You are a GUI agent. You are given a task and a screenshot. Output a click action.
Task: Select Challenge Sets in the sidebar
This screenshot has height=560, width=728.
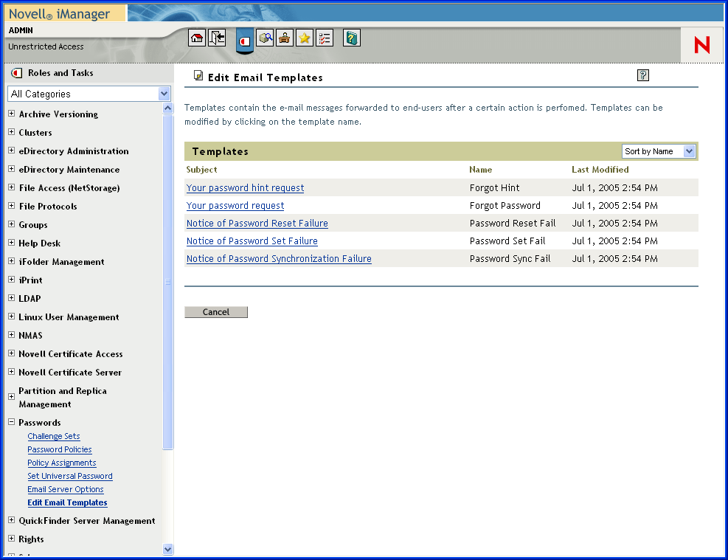53,435
